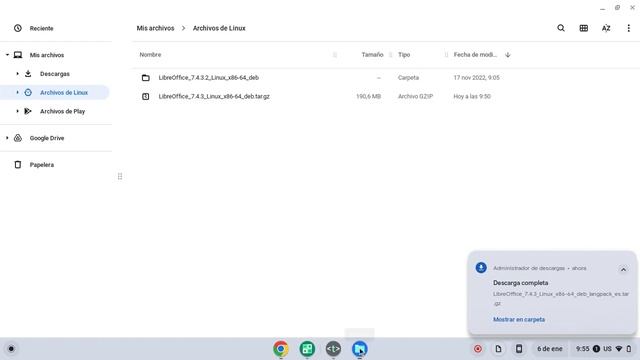Open Chrome from the shelf
Screen dimensions: 640x360
tap(281, 349)
